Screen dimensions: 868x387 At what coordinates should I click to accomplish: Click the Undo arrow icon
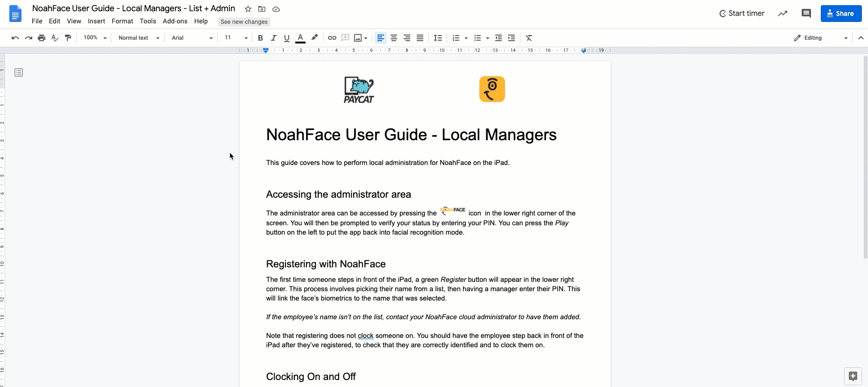pos(15,38)
